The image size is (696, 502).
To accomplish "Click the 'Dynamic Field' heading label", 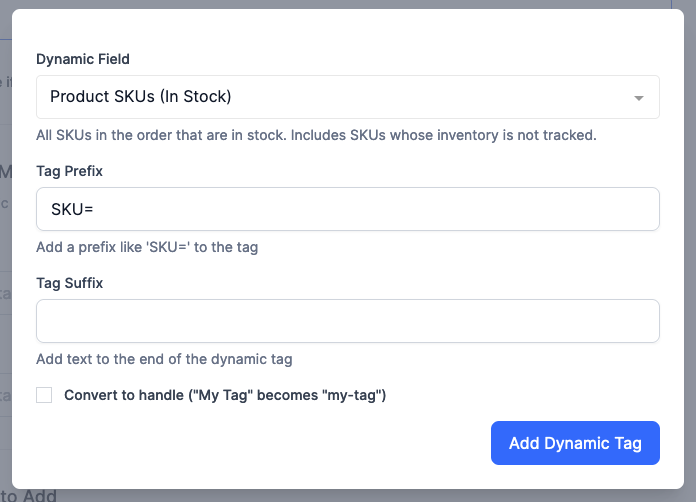I will coord(83,59).
